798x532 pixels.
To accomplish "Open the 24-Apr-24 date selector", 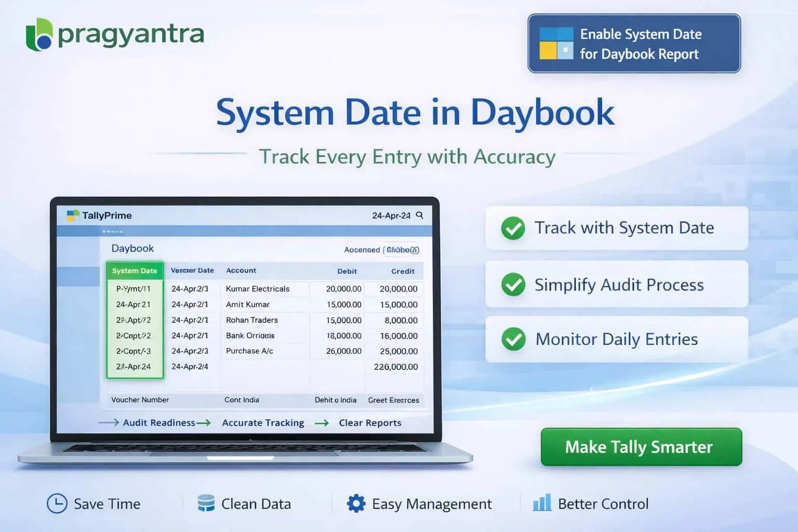I will (x=390, y=215).
